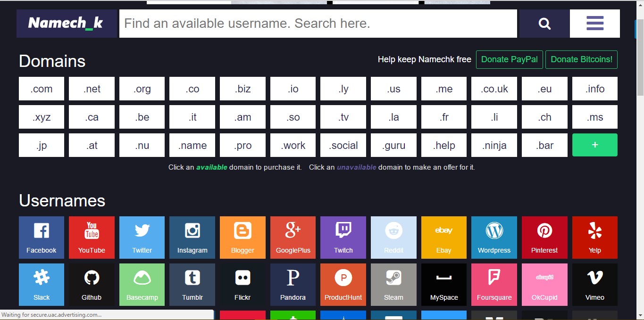Image resolution: width=644 pixels, height=320 pixels.
Task: Click the Flickr tile
Action: 243,285
